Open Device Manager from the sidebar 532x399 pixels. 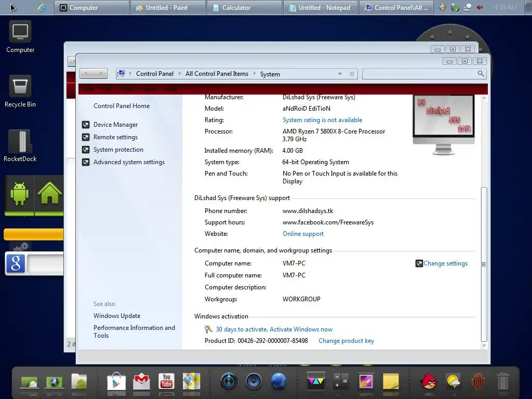tap(115, 125)
